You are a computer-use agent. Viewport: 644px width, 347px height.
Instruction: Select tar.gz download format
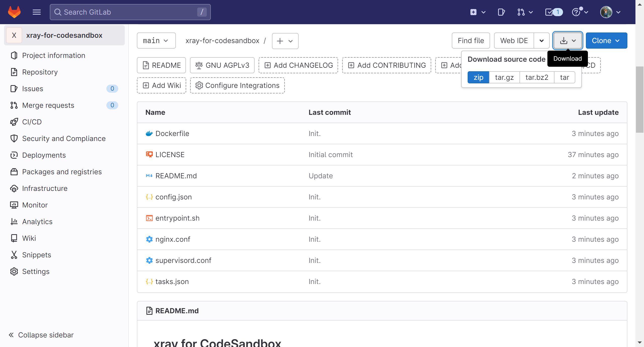point(504,77)
